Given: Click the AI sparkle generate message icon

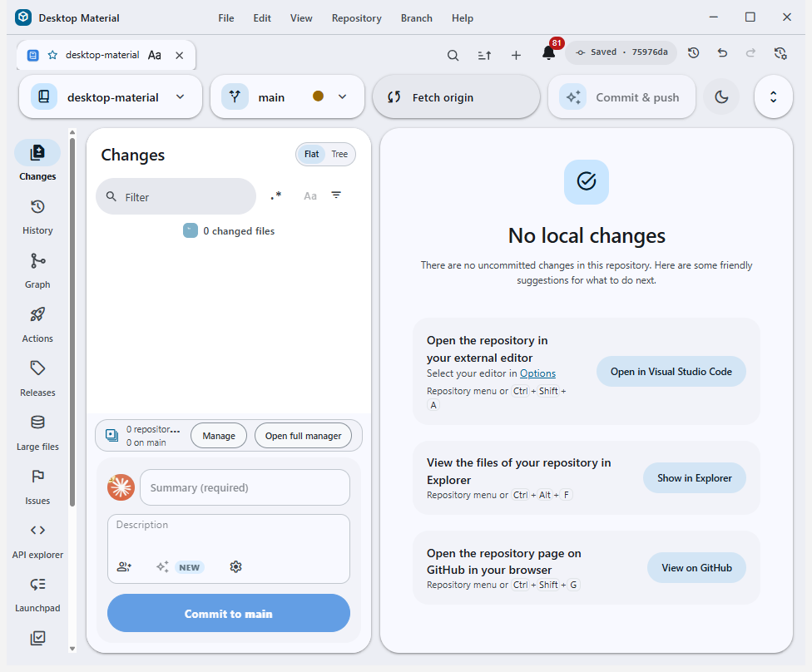Looking at the screenshot, I should click(x=162, y=567).
